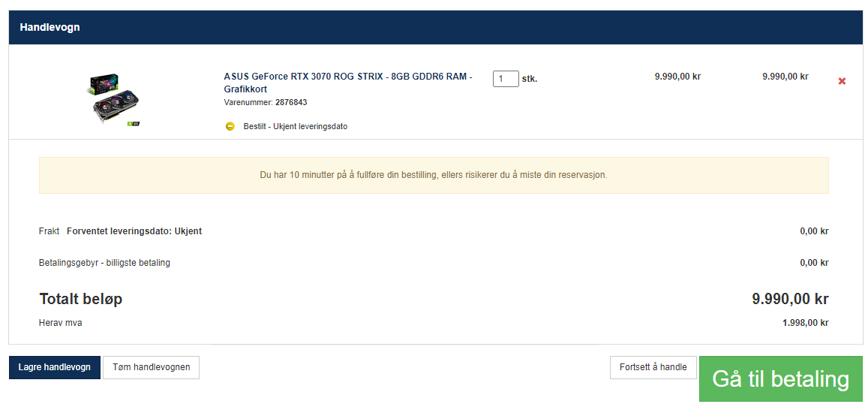Screen dimensions: 868x416
Task: Click green Gå til betaling button
Action: [x=780, y=379]
